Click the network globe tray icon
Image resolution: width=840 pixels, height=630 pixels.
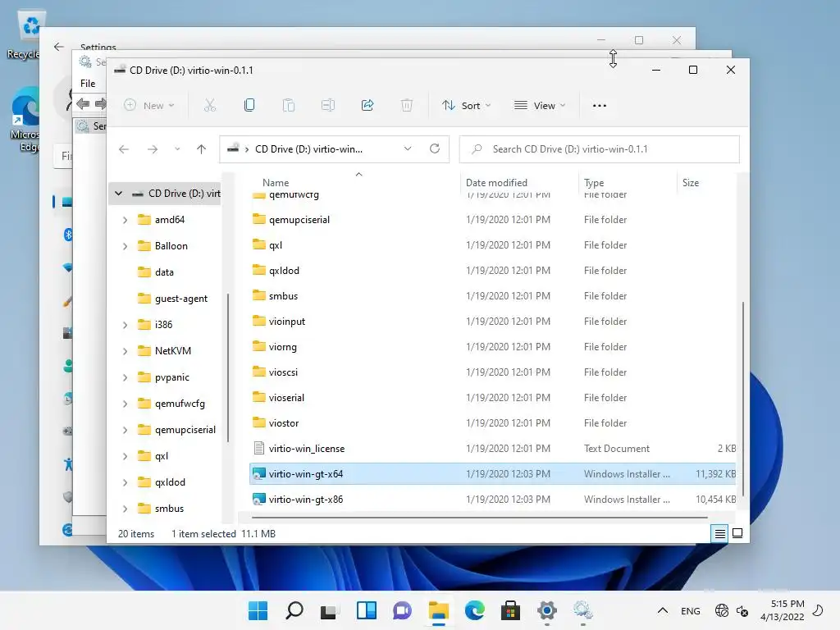[x=722, y=610]
